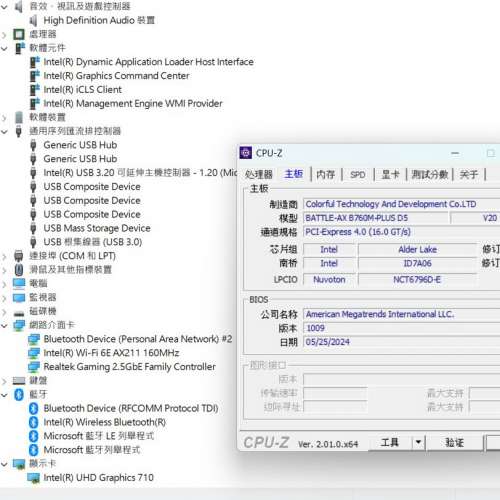Click the mouse category icon
The width and height of the screenshot is (500, 500).
point(19,270)
